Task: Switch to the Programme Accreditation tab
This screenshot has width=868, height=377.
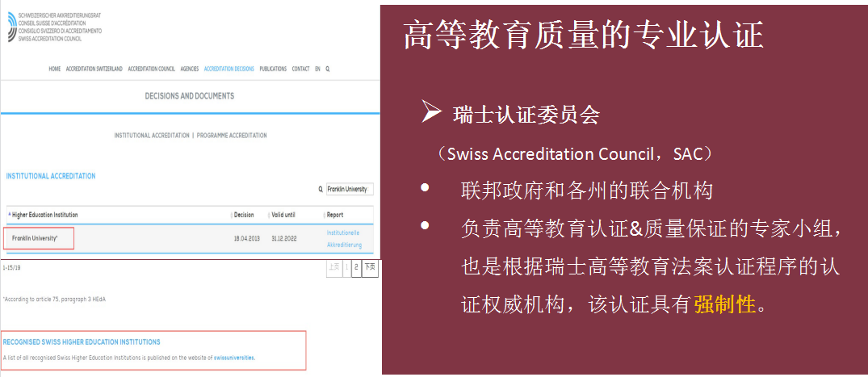Action: [232, 136]
